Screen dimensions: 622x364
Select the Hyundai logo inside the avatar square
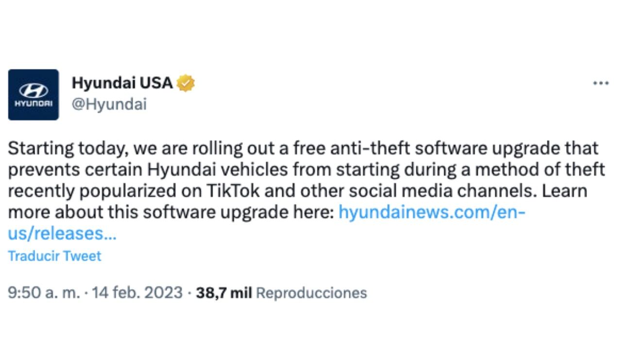click(33, 90)
